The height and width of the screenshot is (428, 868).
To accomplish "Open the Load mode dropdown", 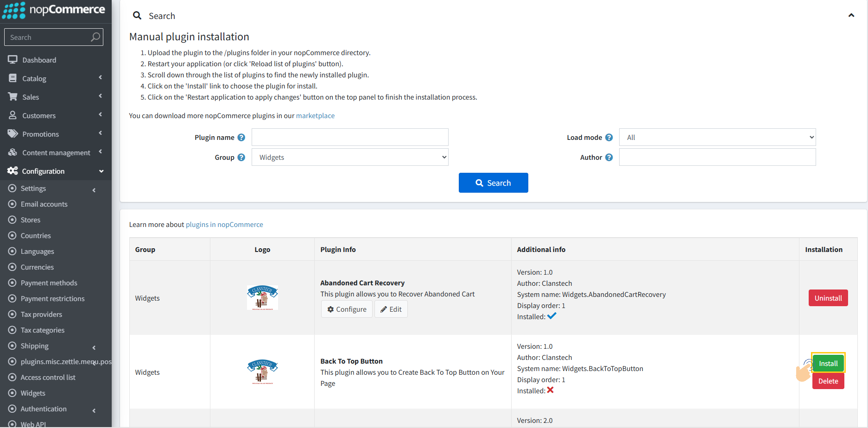I will tap(717, 138).
